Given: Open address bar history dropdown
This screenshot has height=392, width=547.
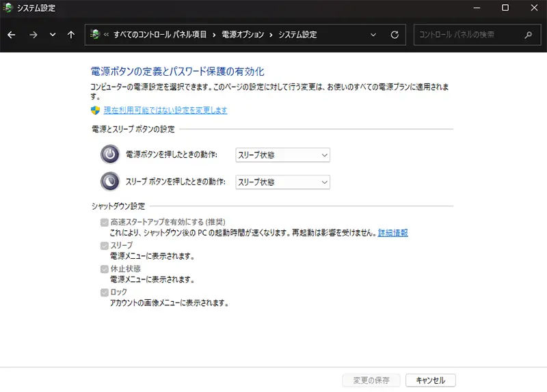Looking at the screenshot, I should tap(373, 35).
